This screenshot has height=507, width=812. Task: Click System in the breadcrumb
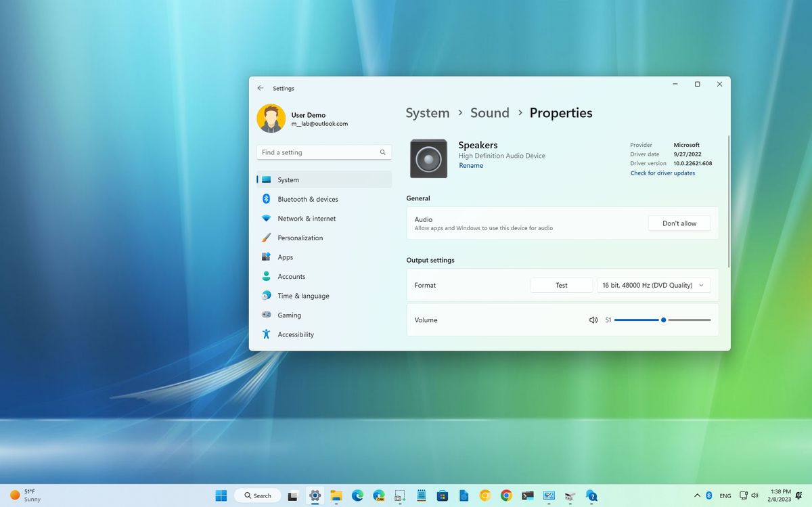coord(427,112)
